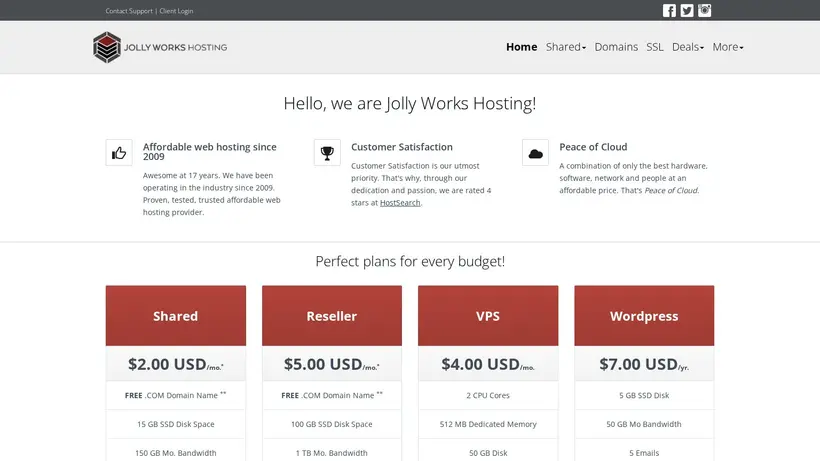Click '512 MB Dedicated Memory' row

488,424
